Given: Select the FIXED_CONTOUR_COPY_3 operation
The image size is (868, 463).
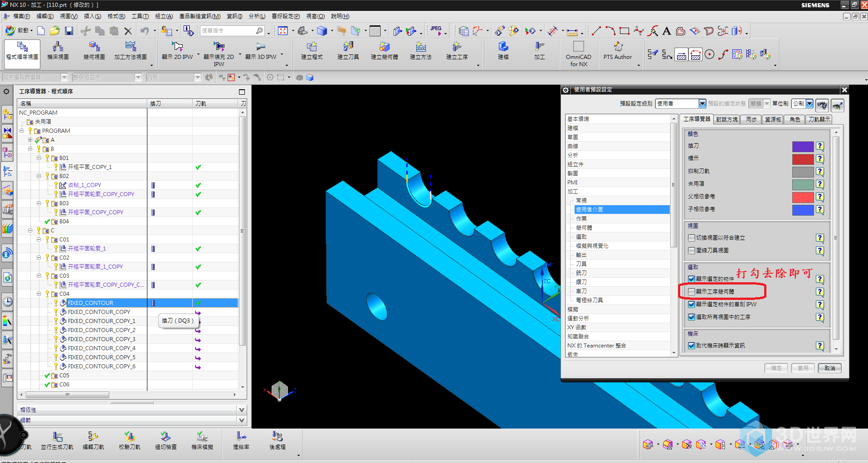Looking at the screenshot, I should [102, 339].
